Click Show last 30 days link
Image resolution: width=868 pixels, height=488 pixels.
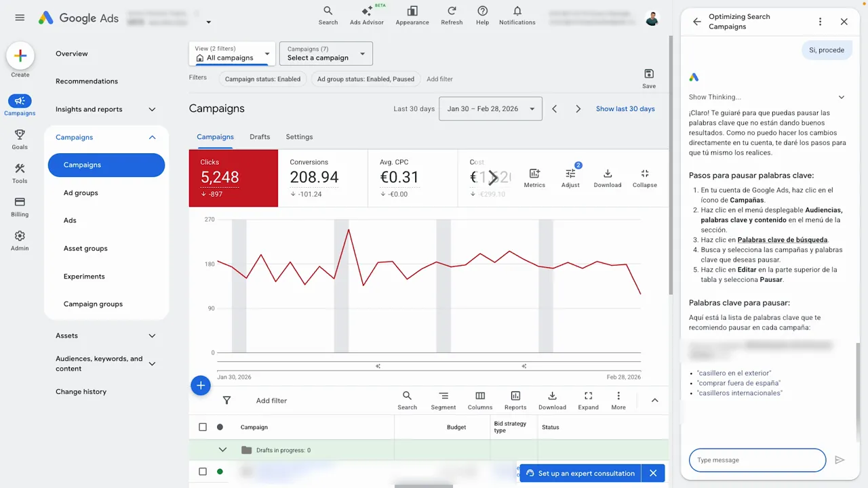(625, 108)
